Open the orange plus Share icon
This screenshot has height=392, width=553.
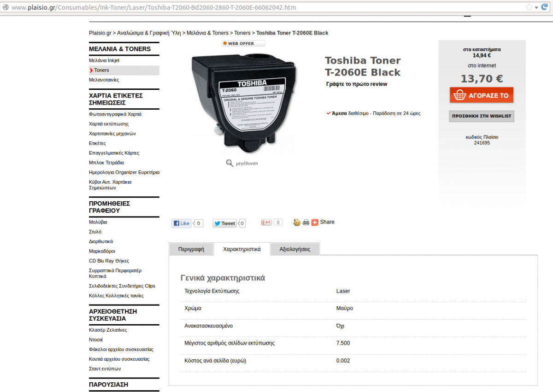pos(315,222)
